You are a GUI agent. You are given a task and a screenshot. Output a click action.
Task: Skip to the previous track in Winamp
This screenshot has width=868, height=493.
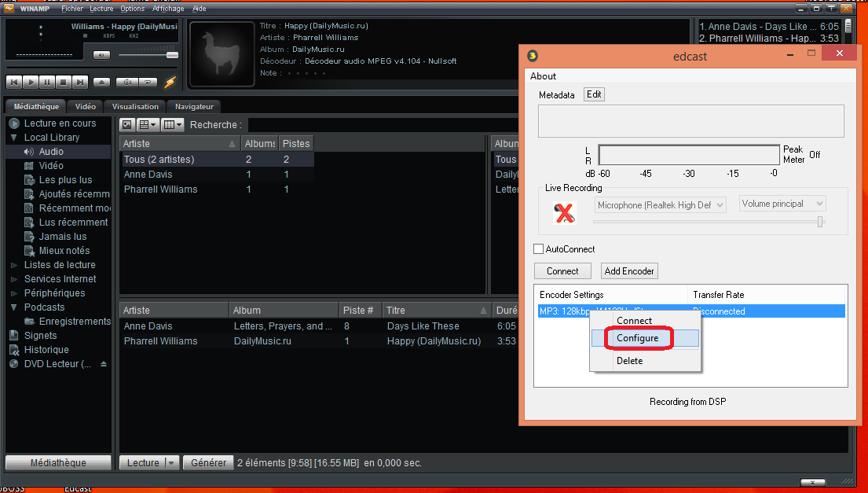pyautogui.click(x=14, y=83)
